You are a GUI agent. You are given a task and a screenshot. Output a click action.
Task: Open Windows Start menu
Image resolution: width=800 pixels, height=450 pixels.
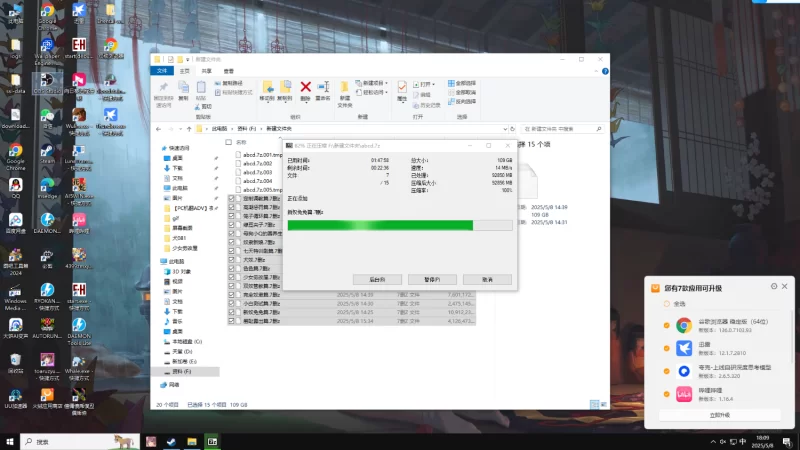click(10, 440)
